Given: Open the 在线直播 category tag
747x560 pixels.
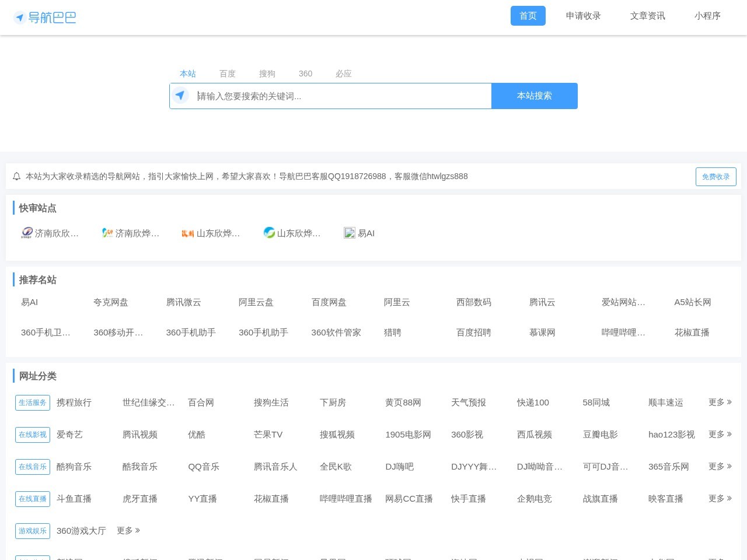Looking at the screenshot, I should pyautogui.click(x=33, y=499).
